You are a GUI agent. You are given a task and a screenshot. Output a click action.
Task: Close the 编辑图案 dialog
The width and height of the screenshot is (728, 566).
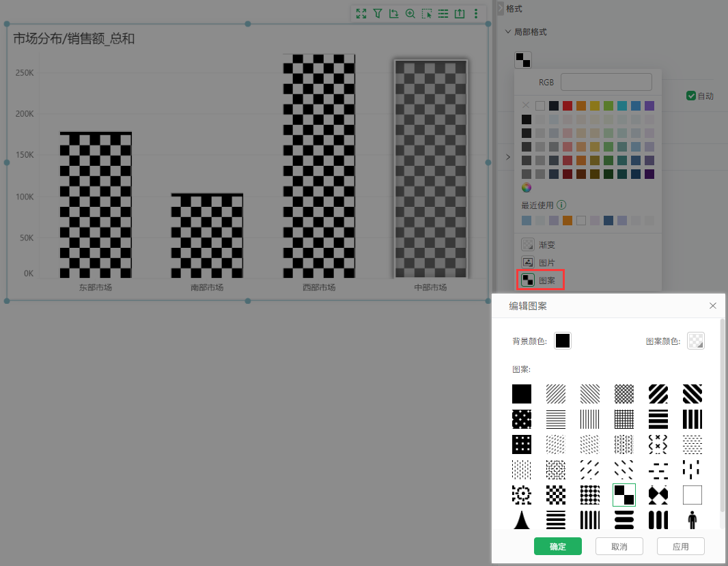(713, 305)
